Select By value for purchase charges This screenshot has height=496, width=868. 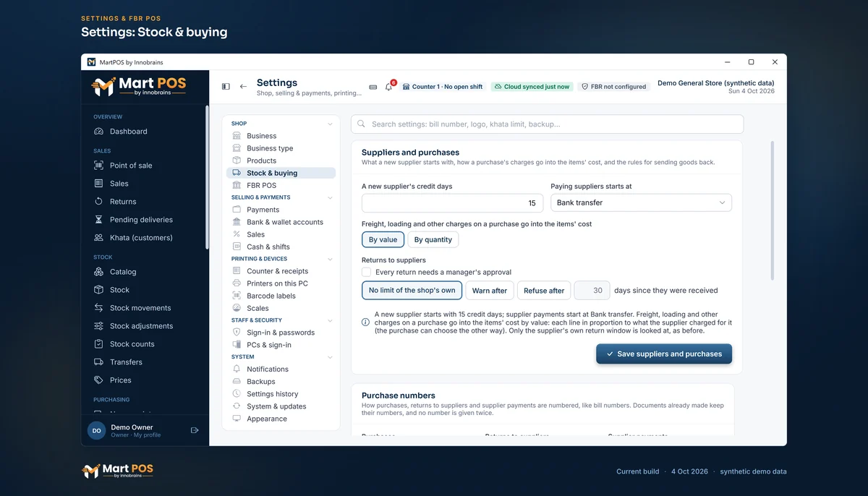[383, 240]
